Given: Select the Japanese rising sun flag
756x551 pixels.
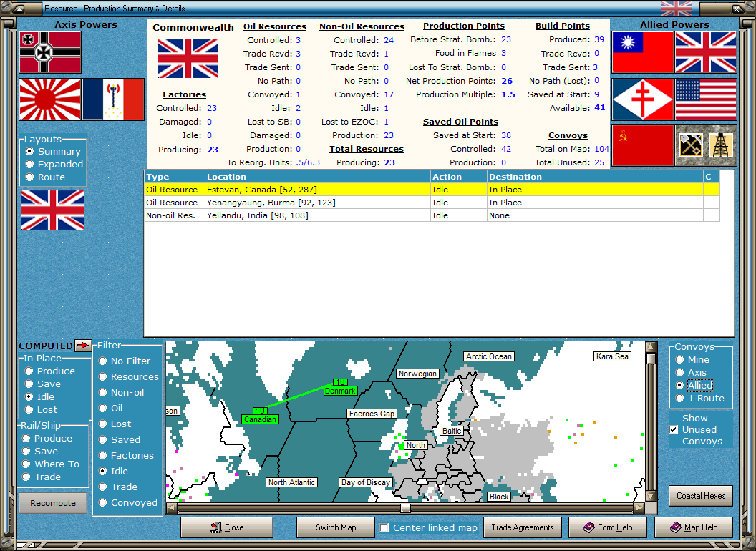Looking at the screenshot, I should pos(50,99).
